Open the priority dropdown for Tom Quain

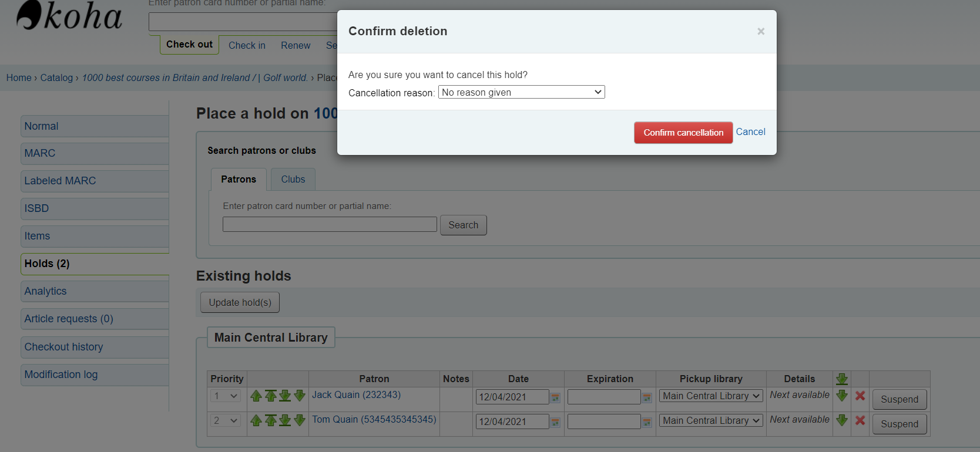click(x=226, y=420)
